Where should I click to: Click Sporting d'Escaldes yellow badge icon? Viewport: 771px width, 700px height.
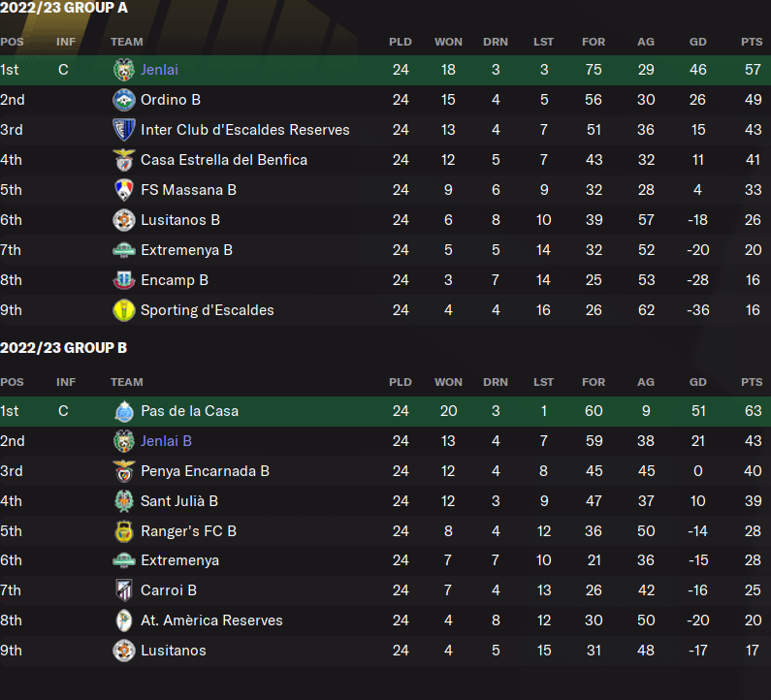pos(123,310)
